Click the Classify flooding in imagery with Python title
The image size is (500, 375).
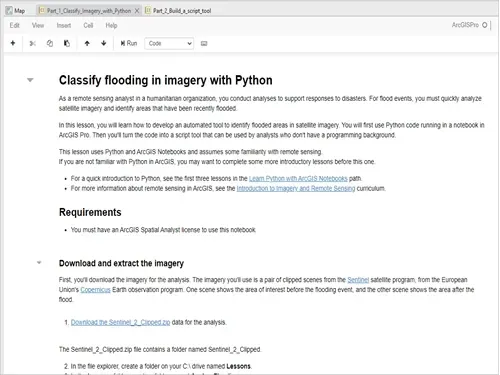(x=166, y=80)
